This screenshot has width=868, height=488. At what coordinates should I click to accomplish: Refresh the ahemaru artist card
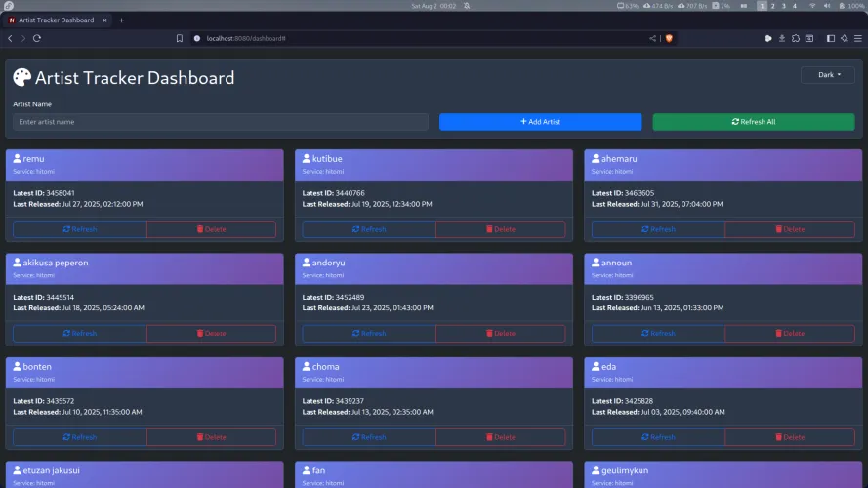click(x=658, y=229)
